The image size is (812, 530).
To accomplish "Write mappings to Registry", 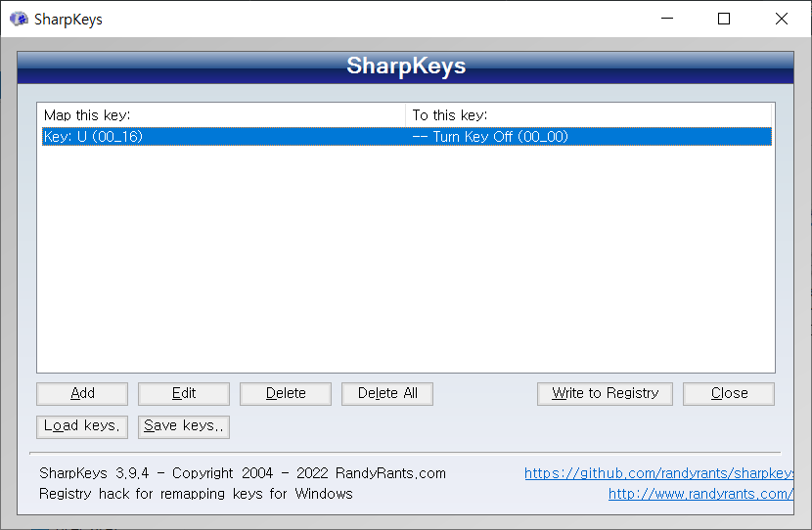I will click(605, 393).
